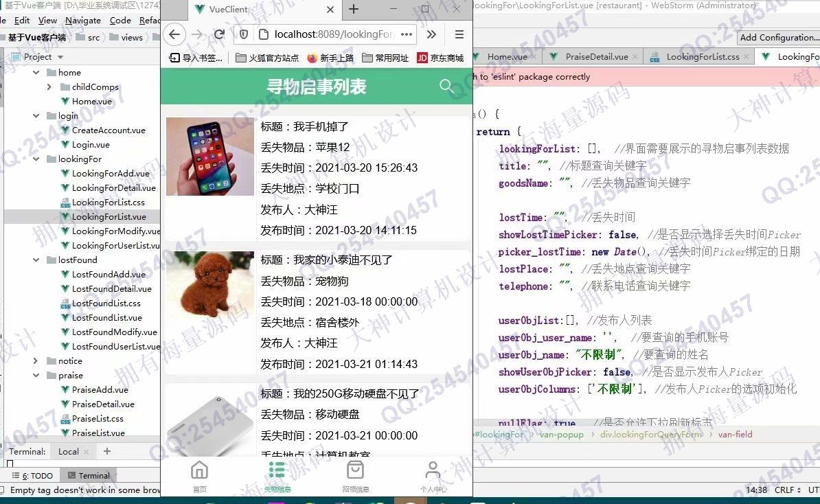Image resolution: width=820 pixels, height=504 pixels.
Task: Go back in the Firefox browser
Action: point(174,34)
